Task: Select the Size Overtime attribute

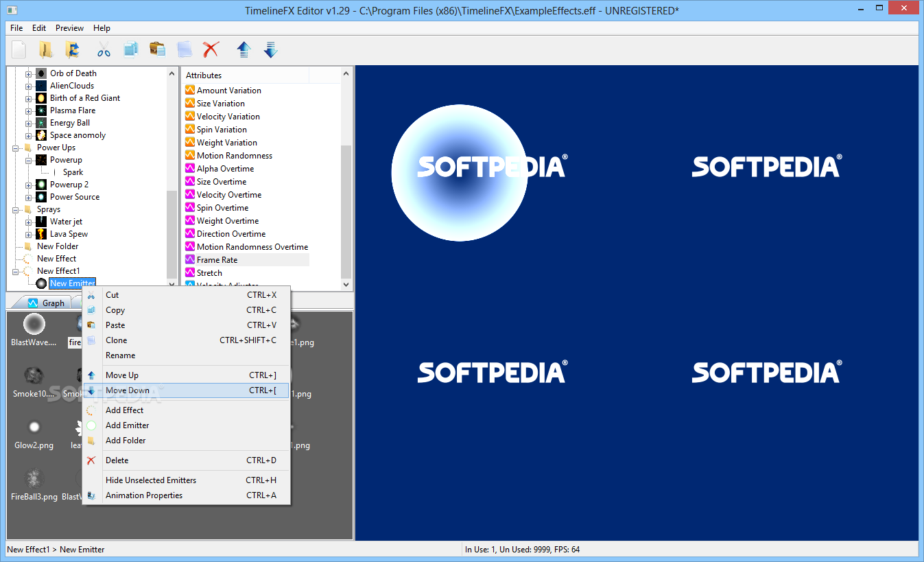Action: coord(222,181)
